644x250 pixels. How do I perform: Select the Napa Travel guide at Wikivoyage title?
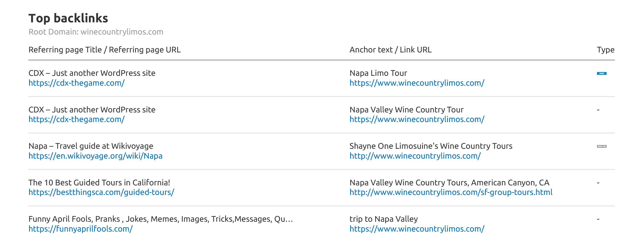[x=91, y=146]
